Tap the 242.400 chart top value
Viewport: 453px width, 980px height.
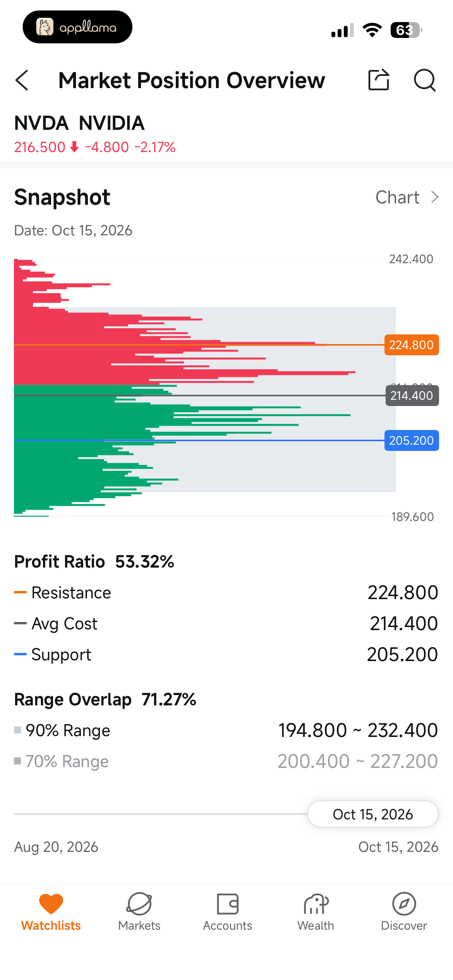click(x=411, y=259)
